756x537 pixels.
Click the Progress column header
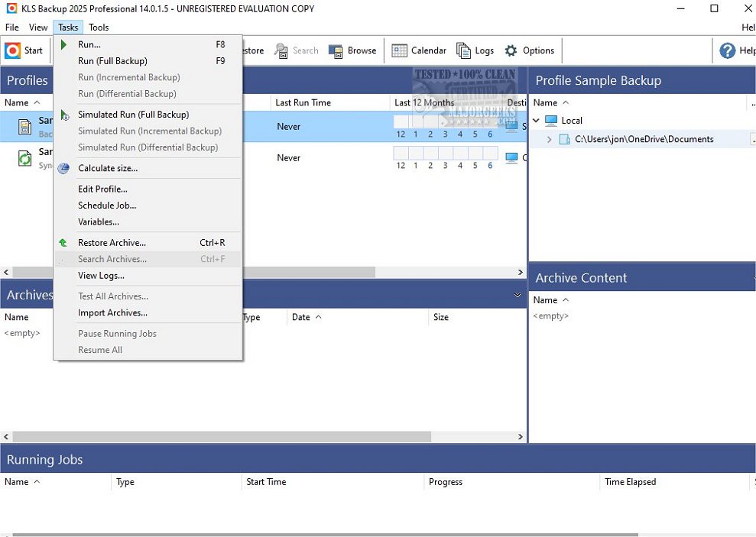[x=446, y=482]
